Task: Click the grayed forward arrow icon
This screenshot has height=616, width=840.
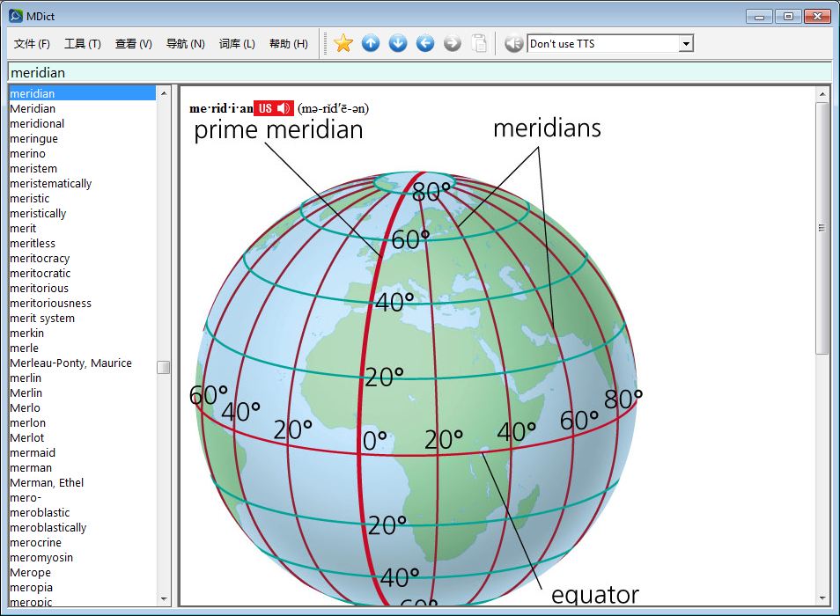Action: pos(453,43)
